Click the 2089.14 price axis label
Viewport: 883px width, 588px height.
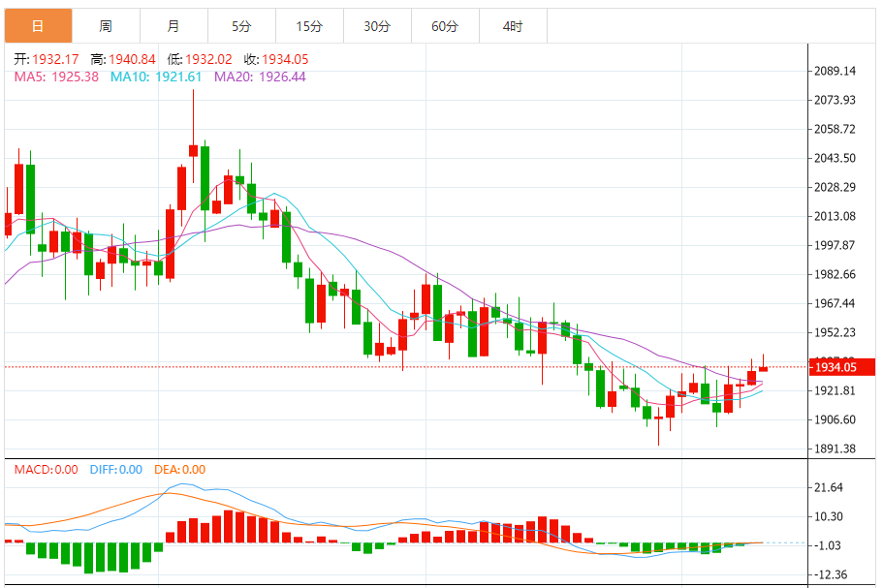pos(835,71)
